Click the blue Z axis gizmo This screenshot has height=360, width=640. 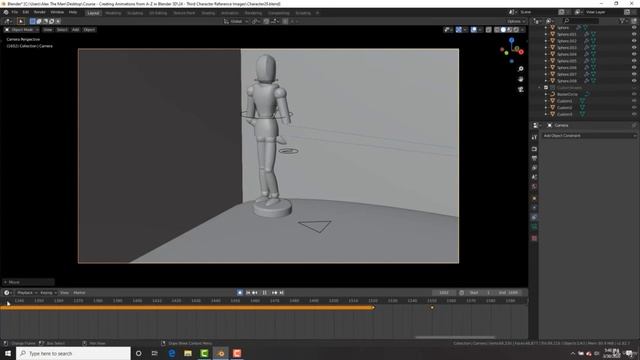[x=511, y=40]
